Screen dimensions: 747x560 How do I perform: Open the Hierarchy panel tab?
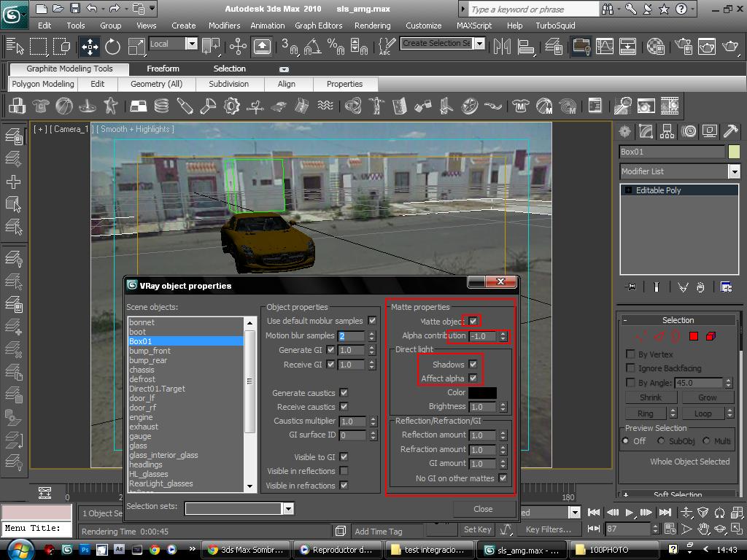[667, 131]
